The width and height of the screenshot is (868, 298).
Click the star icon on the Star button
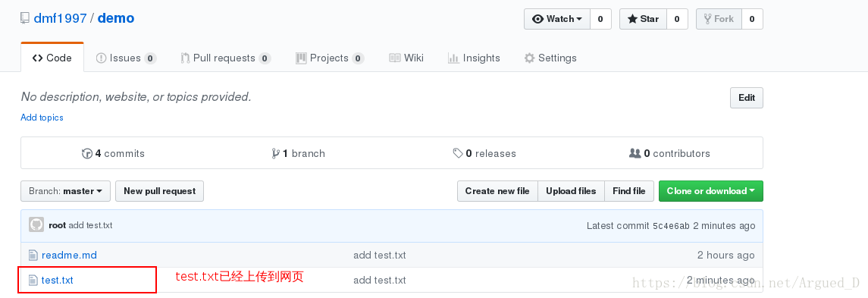632,19
